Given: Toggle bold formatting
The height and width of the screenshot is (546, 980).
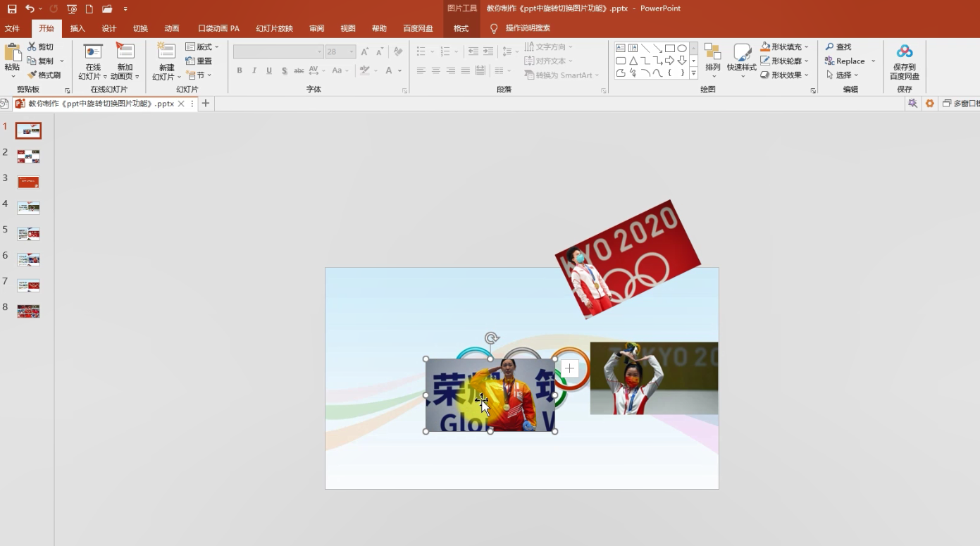Looking at the screenshot, I should tap(240, 70).
